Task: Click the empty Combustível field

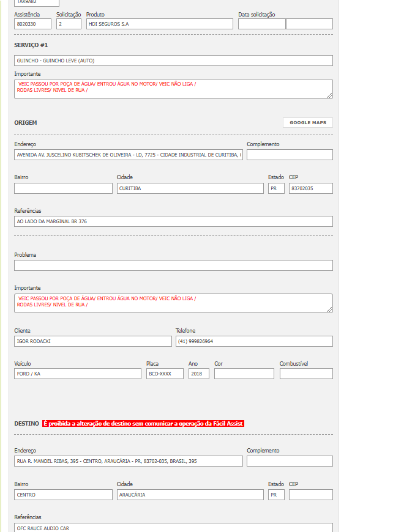Action: click(x=307, y=374)
